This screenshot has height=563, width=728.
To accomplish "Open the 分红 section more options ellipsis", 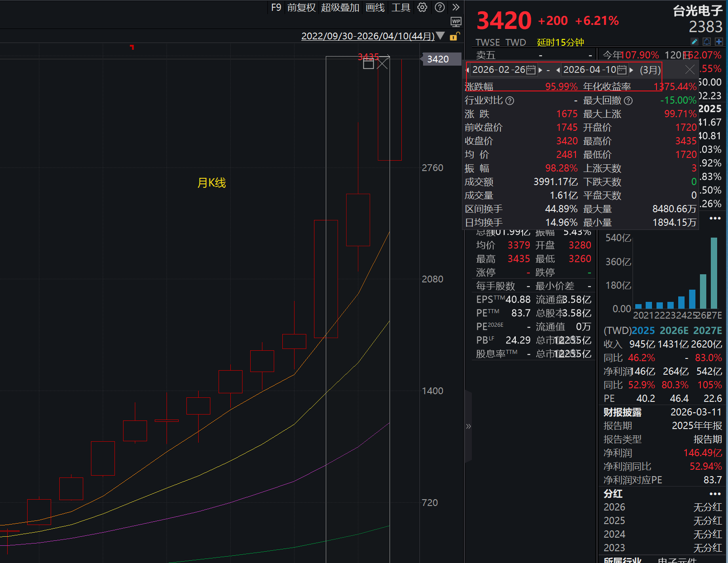I will (x=715, y=494).
